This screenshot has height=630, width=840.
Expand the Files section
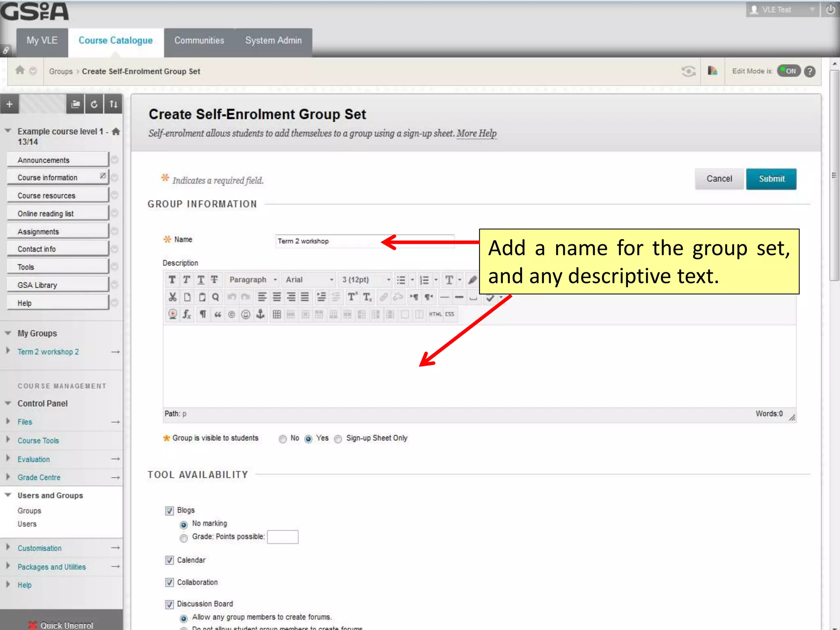[x=8, y=421]
